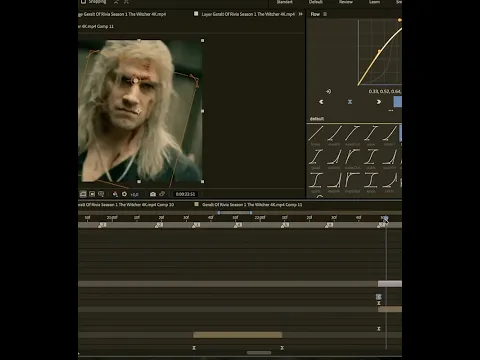
Task: Select the left keyframe under tan layer
Action: (x=194, y=348)
